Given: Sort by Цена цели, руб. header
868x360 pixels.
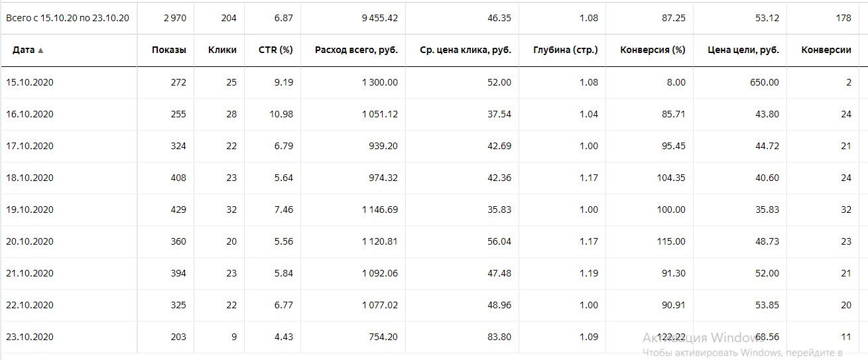Looking at the screenshot, I should pos(743,50).
